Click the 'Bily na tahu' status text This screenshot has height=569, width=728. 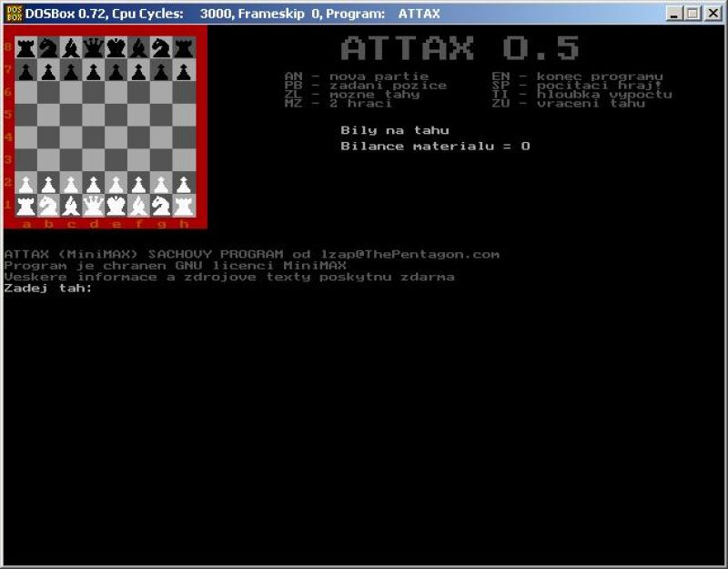395,130
